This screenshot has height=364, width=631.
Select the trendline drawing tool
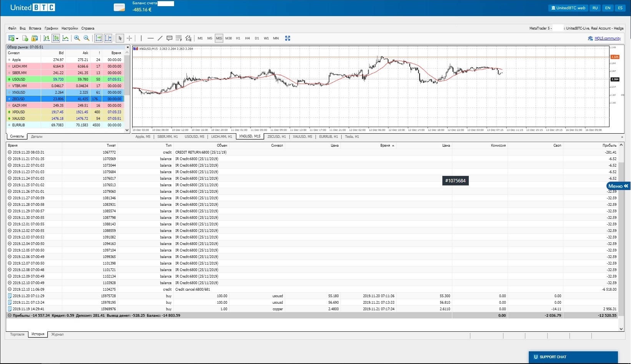click(x=160, y=38)
